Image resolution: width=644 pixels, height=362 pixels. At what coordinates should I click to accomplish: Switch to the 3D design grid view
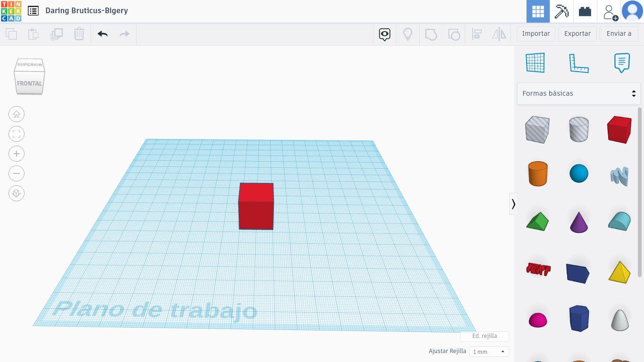pyautogui.click(x=538, y=11)
